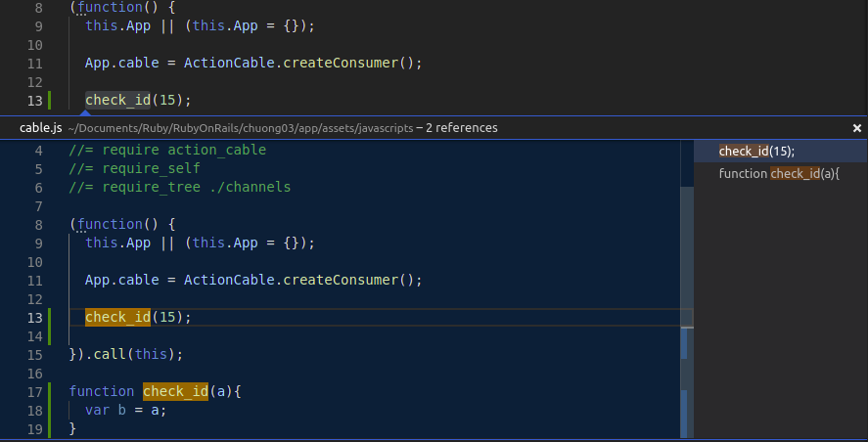This screenshot has width=868, height=442.
Task: Click line number 8 in peek editor
Action: tap(38, 224)
